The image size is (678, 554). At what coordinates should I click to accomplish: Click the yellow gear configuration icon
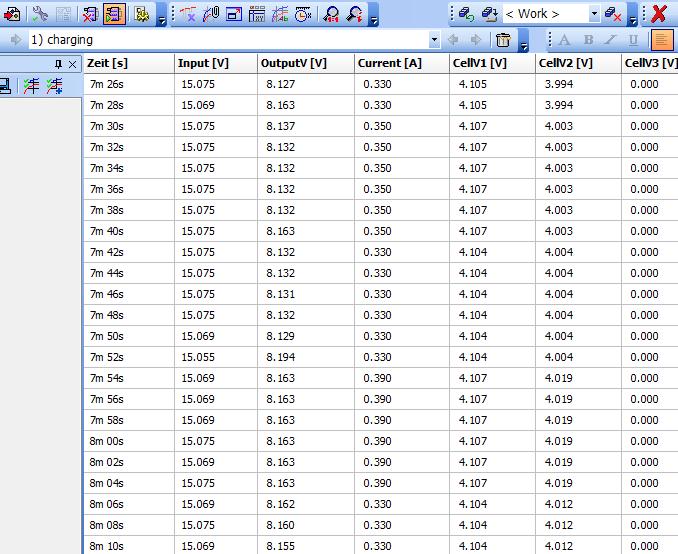[x=141, y=14]
